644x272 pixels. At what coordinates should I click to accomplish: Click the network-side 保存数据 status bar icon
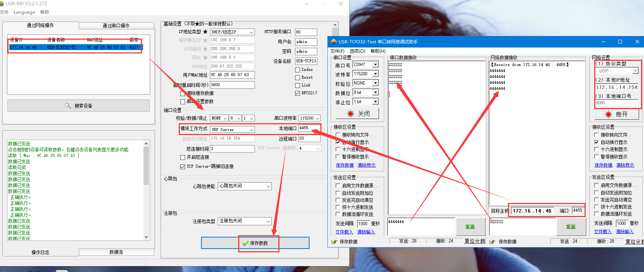pyautogui.click(x=492, y=242)
